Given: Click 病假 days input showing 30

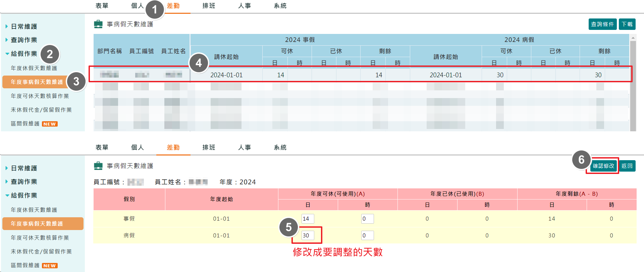Looking at the screenshot, I should click(x=308, y=235).
